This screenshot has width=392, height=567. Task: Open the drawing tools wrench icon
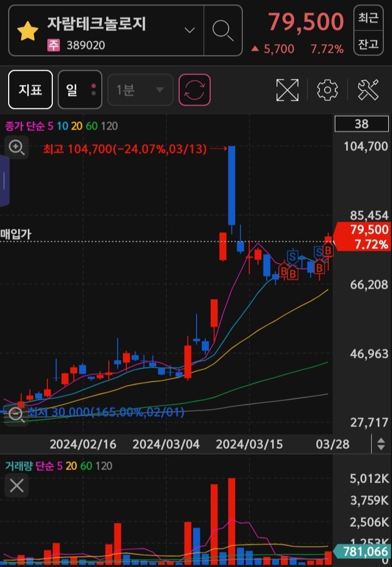pos(368,90)
